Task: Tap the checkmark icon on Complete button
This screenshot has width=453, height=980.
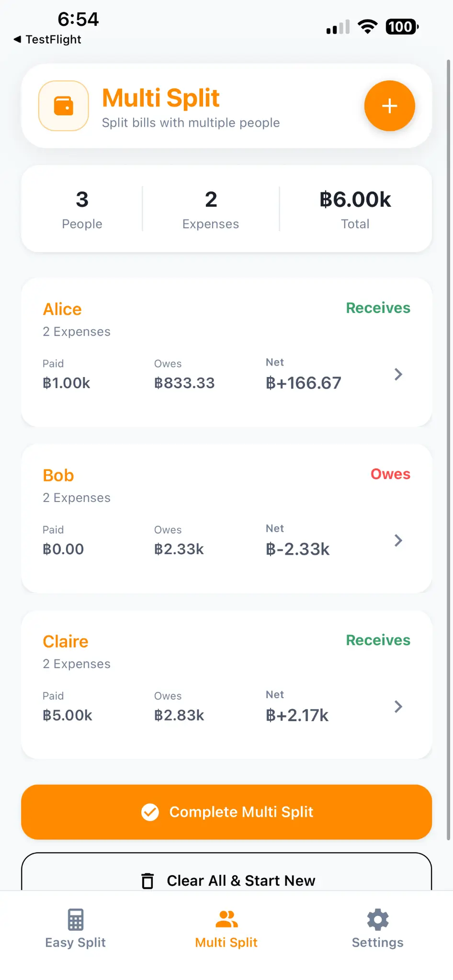Action: coord(150,812)
